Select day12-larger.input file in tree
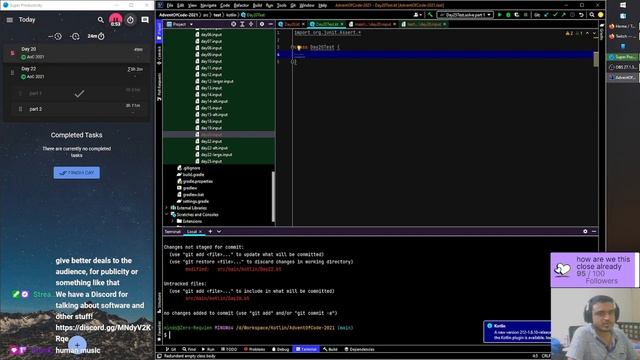This screenshot has width=640, height=360. 214,81
